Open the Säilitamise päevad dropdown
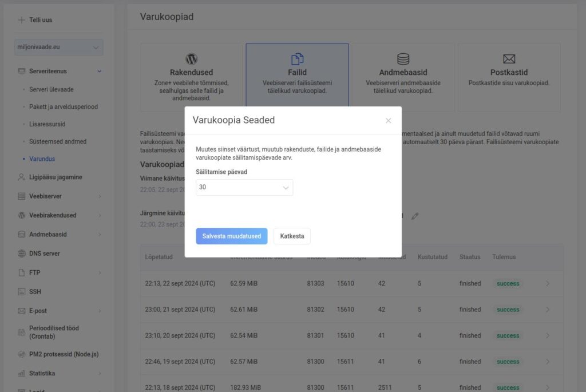Image resolution: width=586 pixels, height=392 pixels. [x=244, y=187]
